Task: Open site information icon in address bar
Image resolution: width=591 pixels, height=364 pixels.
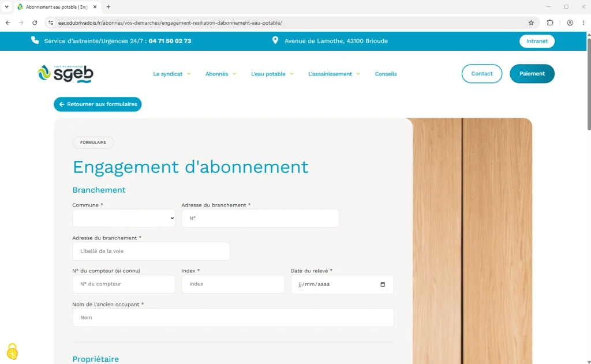Action: point(51,23)
